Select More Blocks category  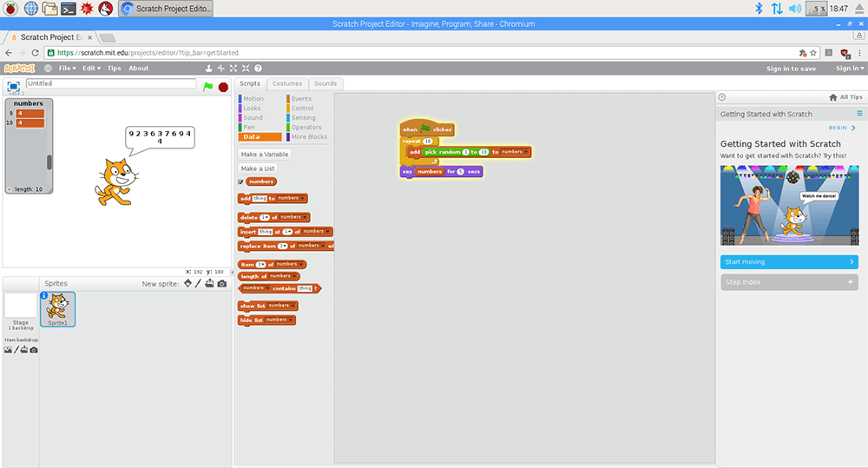tap(309, 137)
